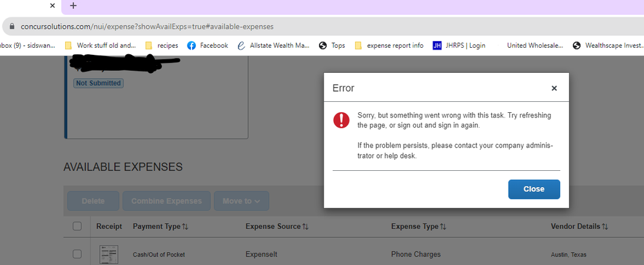Open the Allstate Wealth Ma... bookmark
This screenshot has width=644, height=265.
tap(273, 46)
